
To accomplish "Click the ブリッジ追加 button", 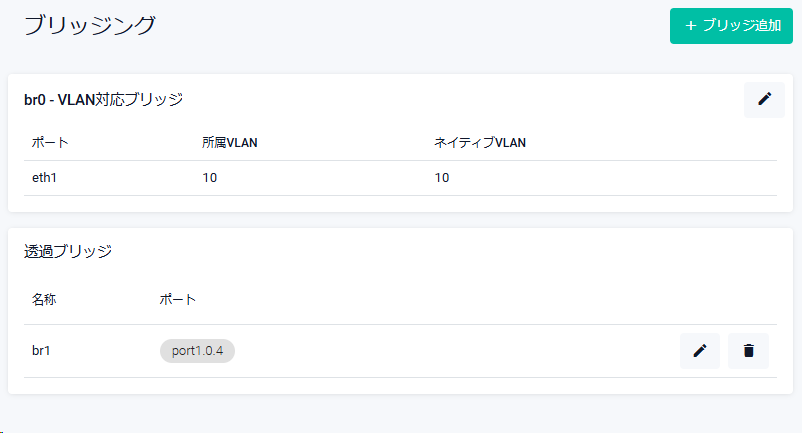I will (731, 26).
